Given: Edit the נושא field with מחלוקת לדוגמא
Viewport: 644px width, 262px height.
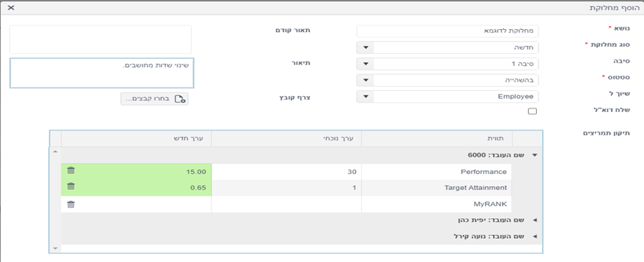Looking at the screenshot, I should [448, 31].
